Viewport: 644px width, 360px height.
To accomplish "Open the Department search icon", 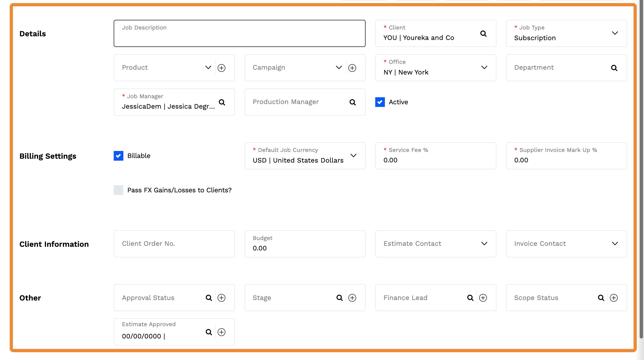I will click(x=614, y=68).
